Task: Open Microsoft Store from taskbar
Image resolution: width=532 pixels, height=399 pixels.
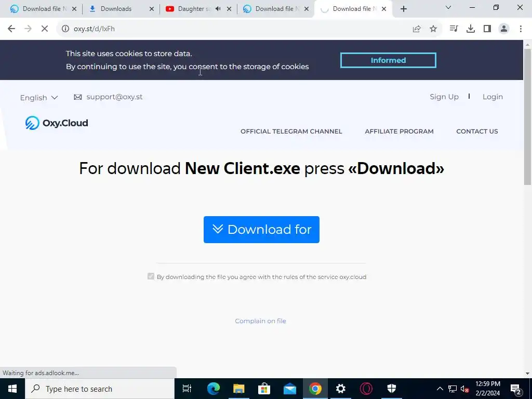Action: coord(264,389)
